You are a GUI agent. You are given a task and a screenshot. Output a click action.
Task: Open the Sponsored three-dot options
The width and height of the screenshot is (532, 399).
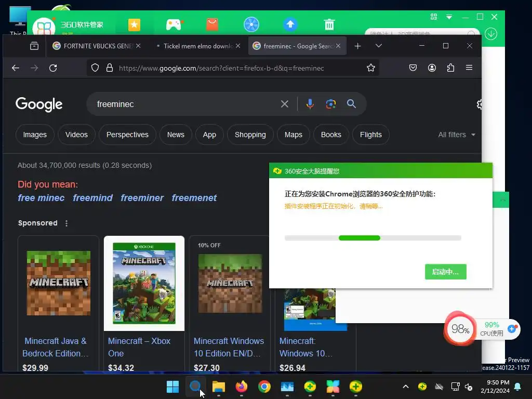click(x=66, y=223)
